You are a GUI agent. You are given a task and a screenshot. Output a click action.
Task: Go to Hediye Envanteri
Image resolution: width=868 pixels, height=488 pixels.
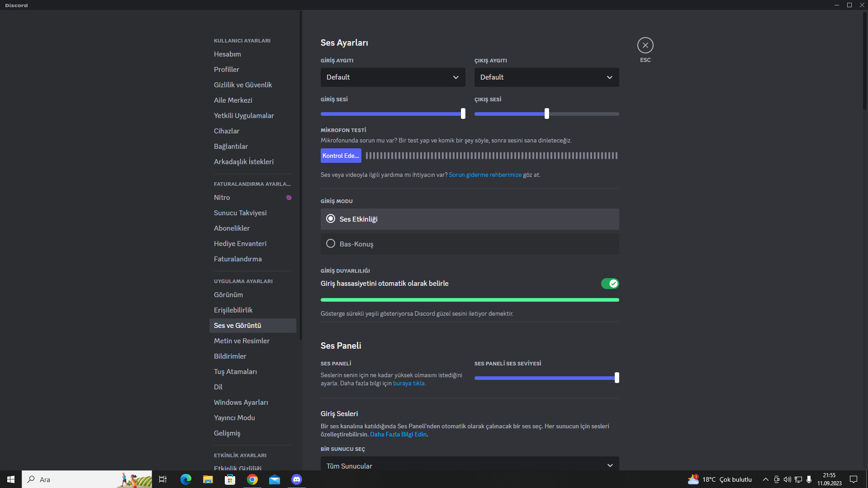pos(252,244)
